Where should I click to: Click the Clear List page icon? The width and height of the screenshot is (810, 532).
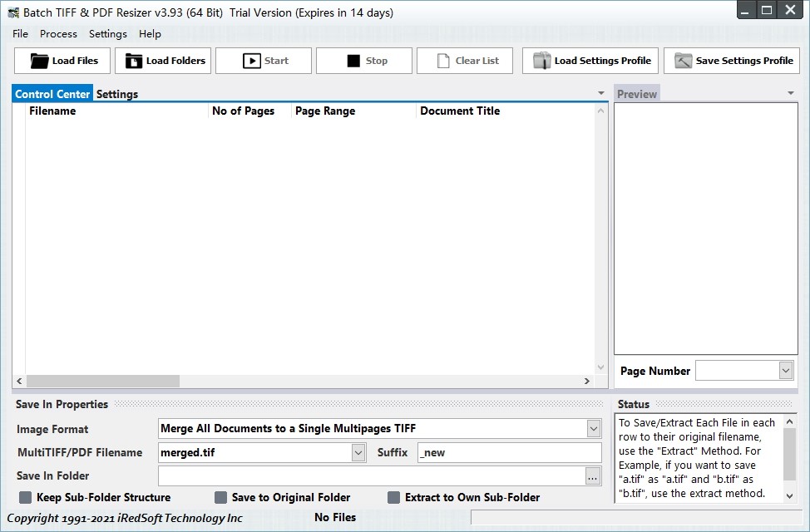[443, 60]
